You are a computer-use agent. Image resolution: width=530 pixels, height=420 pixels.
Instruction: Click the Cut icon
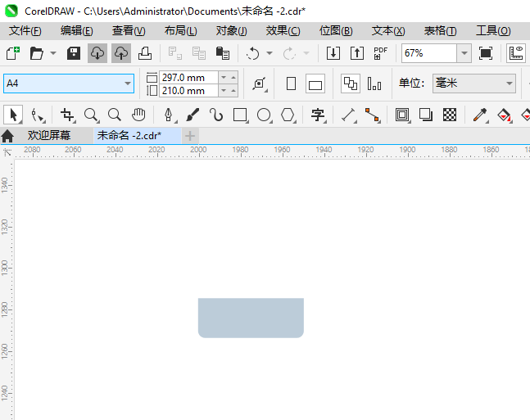(175, 53)
